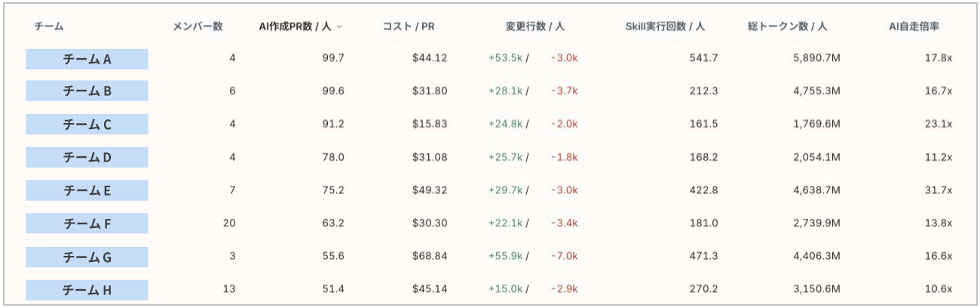This screenshot has height=308, width=980.
Task: Open the チーム B row
Action: pos(494,91)
